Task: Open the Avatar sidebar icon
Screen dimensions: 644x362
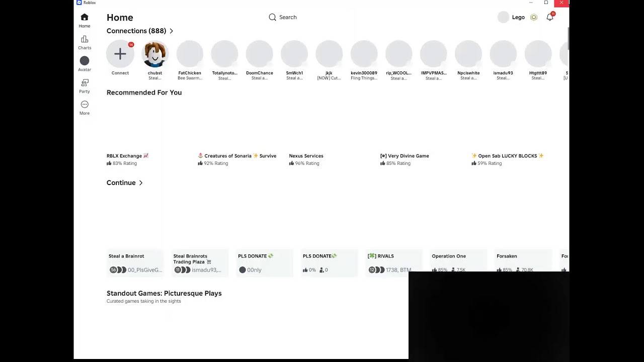Action: point(85,61)
